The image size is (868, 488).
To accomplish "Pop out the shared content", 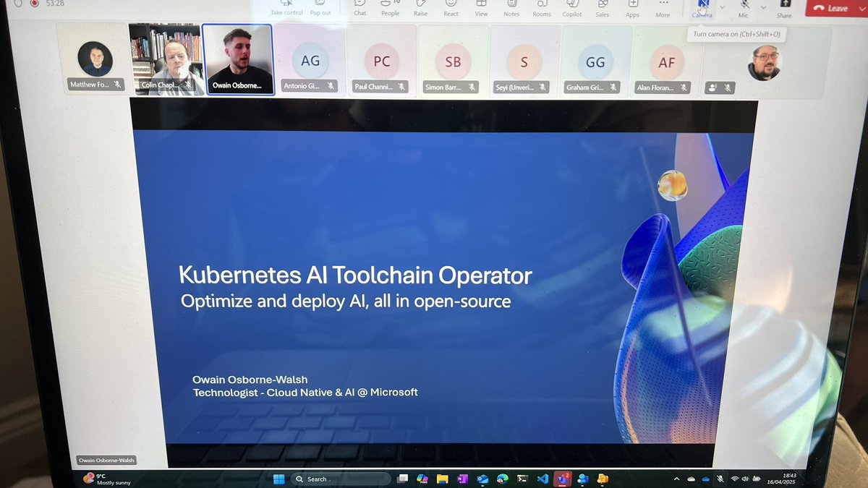I will (x=320, y=7).
